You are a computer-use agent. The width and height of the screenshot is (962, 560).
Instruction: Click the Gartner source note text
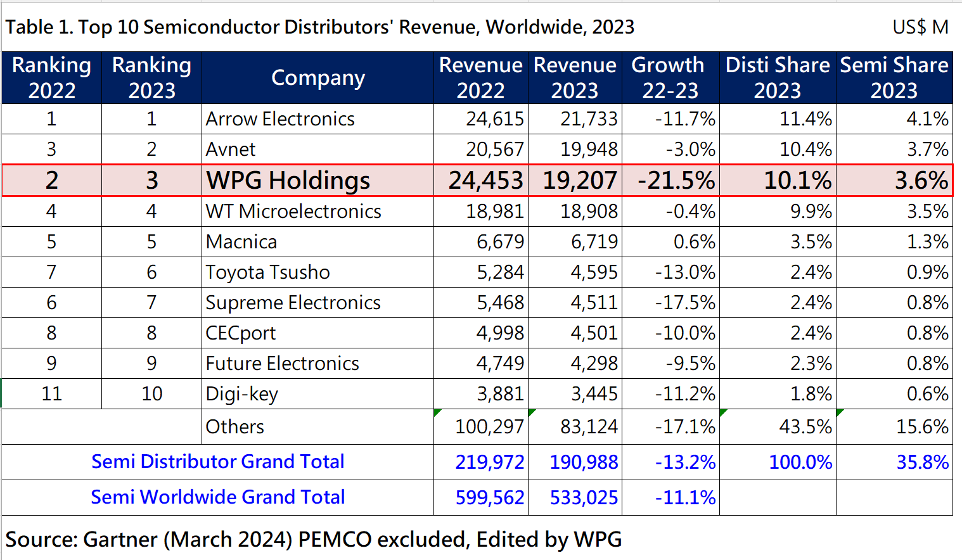click(314, 540)
